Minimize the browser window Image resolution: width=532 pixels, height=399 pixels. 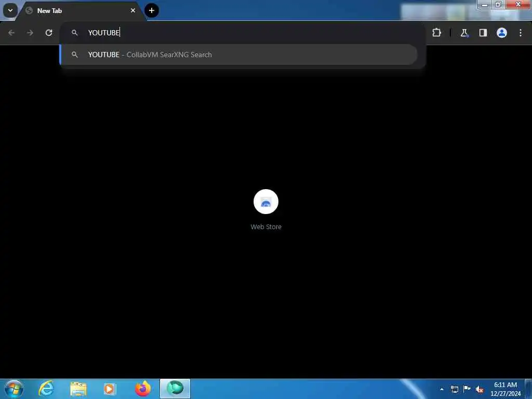[x=485, y=4]
